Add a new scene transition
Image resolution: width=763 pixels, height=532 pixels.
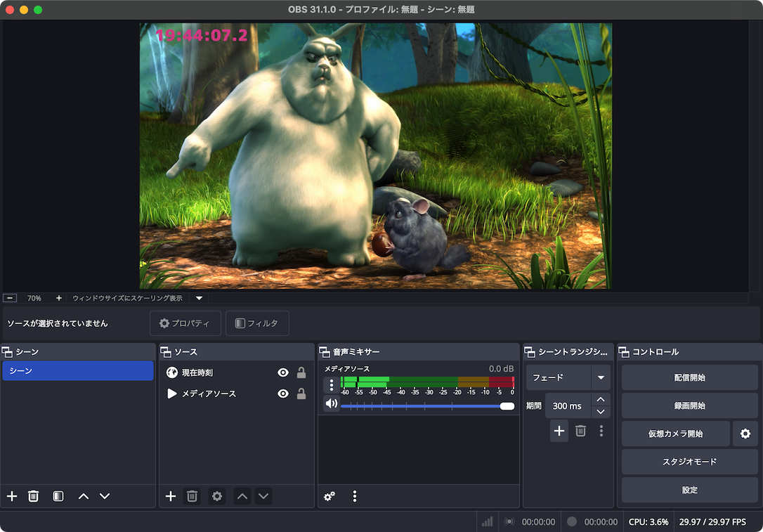coord(559,431)
